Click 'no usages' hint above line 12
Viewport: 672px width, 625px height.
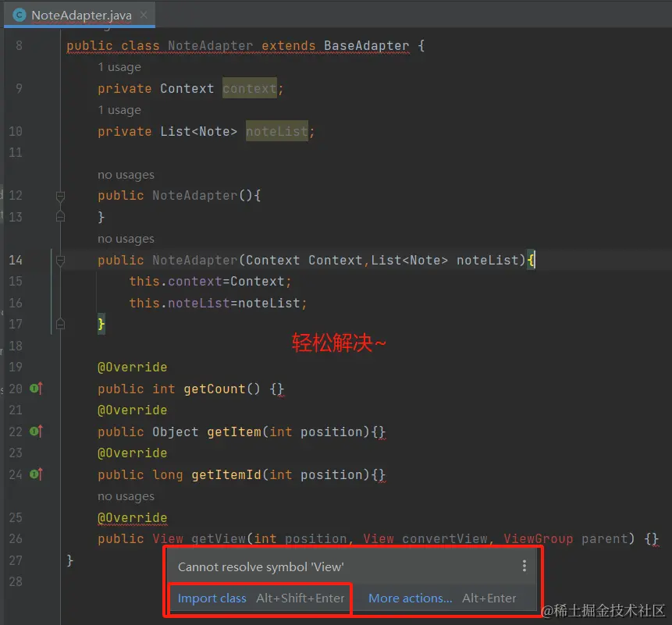point(126,175)
